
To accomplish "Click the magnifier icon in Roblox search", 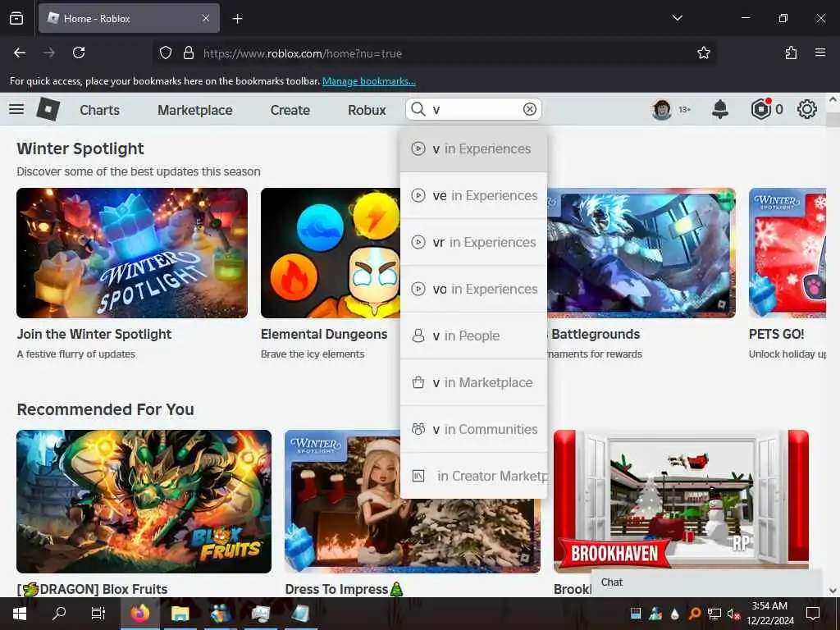I will 418,109.
